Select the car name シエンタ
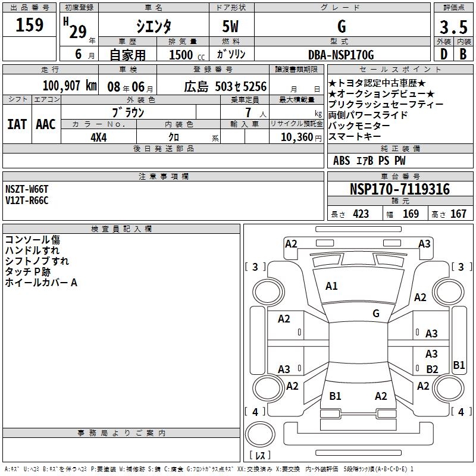Image resolution: width=476 pixels, height=476 pixels. click(154, 26)
